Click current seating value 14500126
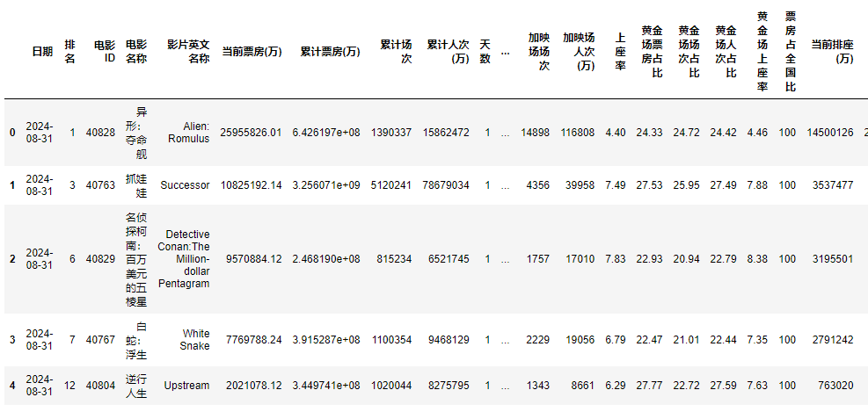The width and height of the screenshot is (868, 419). point(830,133)
